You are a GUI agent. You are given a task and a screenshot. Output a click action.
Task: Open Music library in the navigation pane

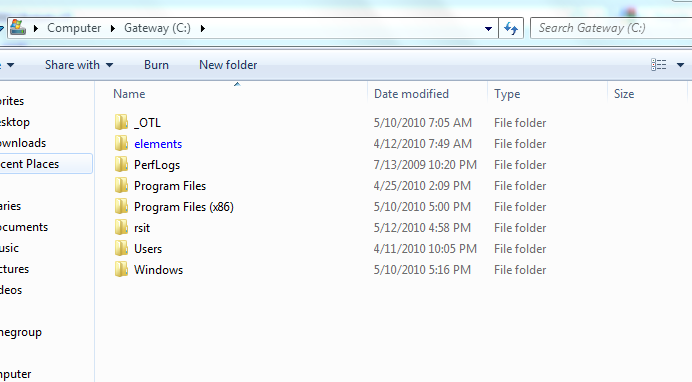(9, 248)
